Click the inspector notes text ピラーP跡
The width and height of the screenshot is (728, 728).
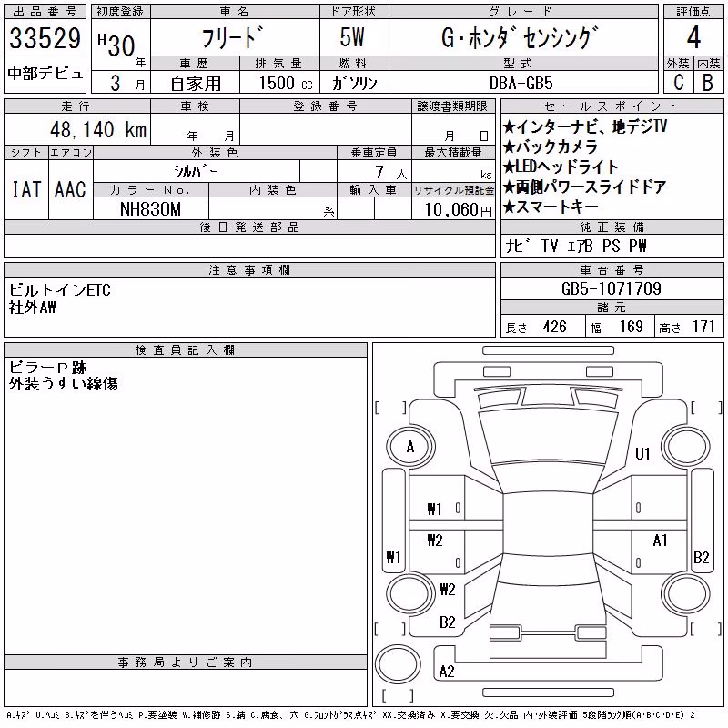click(48, 368)
